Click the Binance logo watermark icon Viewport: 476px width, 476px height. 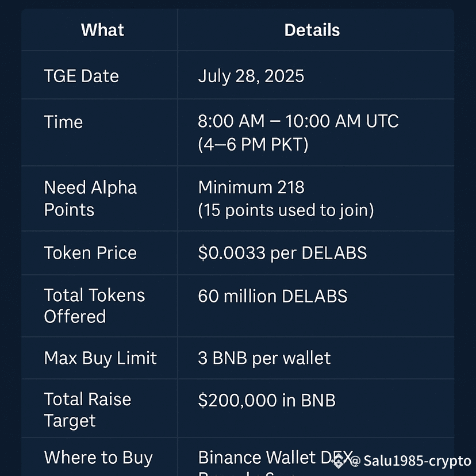tap(339, 461)
